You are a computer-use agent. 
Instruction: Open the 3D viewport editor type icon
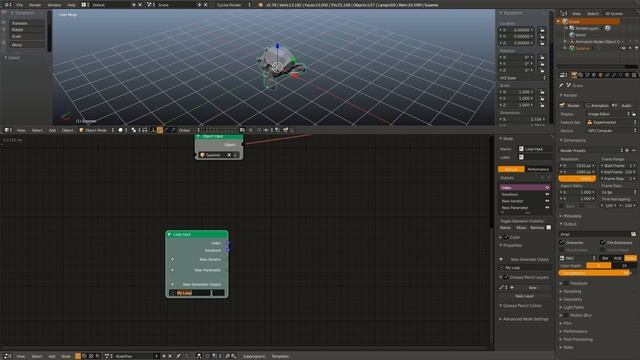[x=7, y=130]
